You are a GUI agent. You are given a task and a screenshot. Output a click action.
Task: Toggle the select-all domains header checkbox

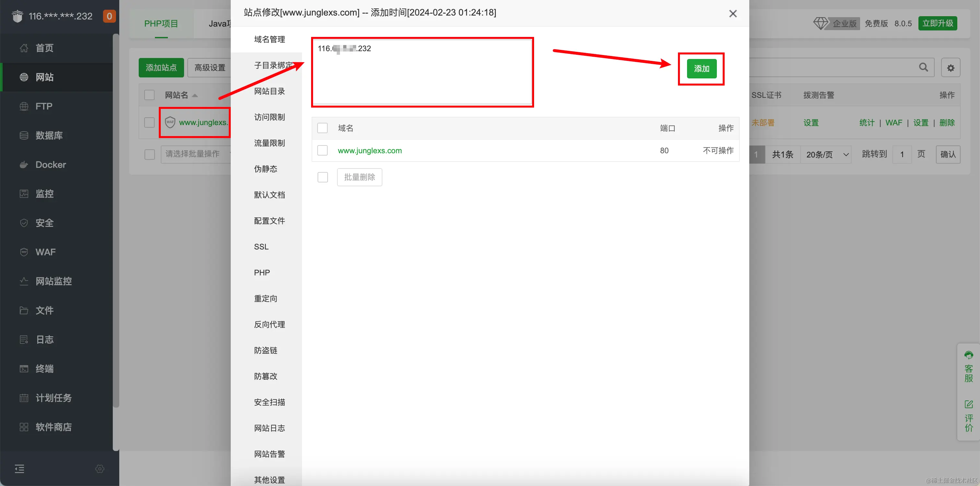pyautogui.click(x=322, y=128)
